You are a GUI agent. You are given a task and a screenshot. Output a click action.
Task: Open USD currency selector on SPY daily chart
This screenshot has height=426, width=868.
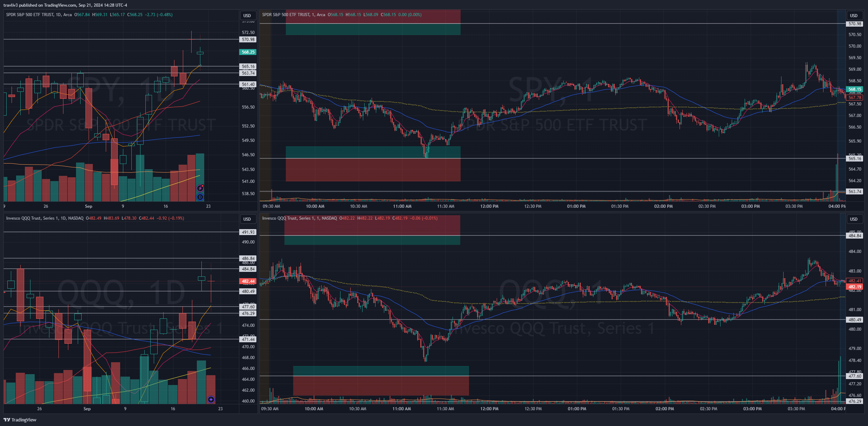[247, 15]
